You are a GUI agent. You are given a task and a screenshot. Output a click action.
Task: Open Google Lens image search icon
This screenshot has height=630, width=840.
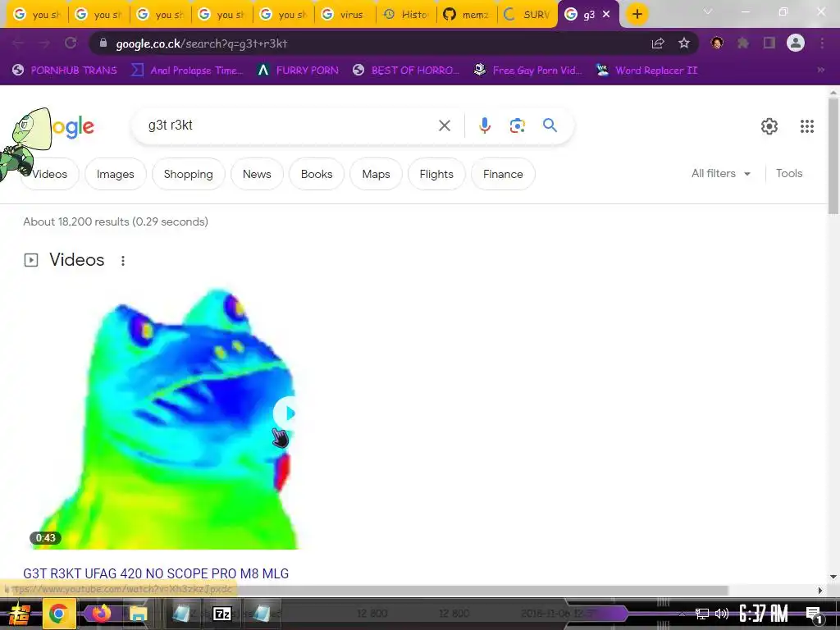518,126
